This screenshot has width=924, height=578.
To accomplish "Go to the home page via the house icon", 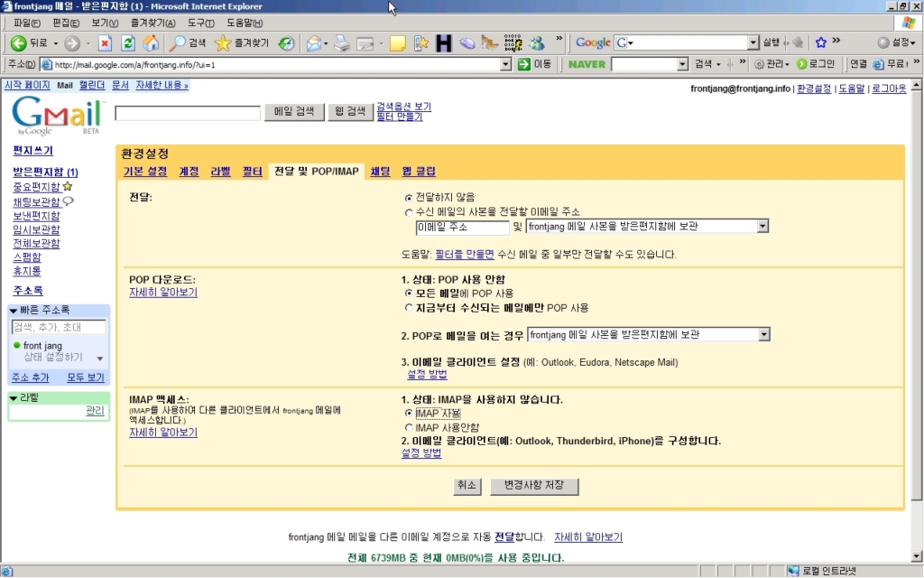I will 151,43.
